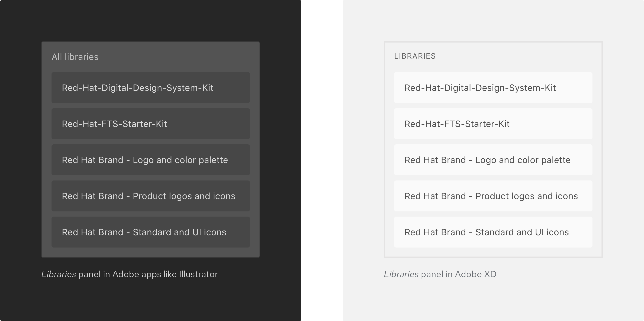Click the "XD" text in the light caption
Screen dimensions: 644x321
pos(490,274)
